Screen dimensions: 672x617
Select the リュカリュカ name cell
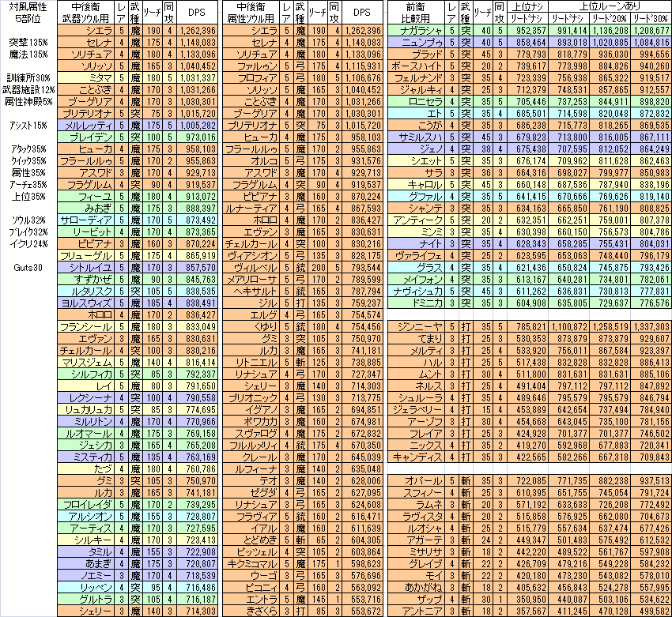click(85, 410)
